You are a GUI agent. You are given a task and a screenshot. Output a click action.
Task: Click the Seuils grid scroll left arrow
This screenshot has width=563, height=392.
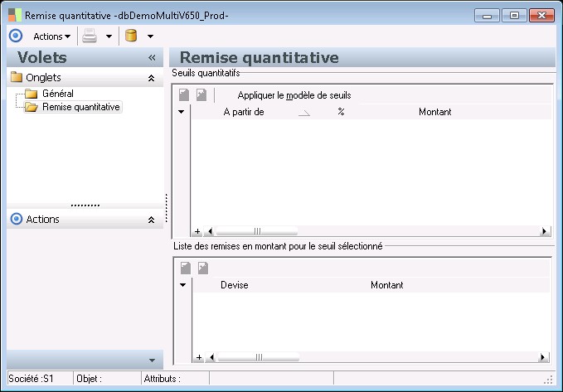click(x=210, y=231)
